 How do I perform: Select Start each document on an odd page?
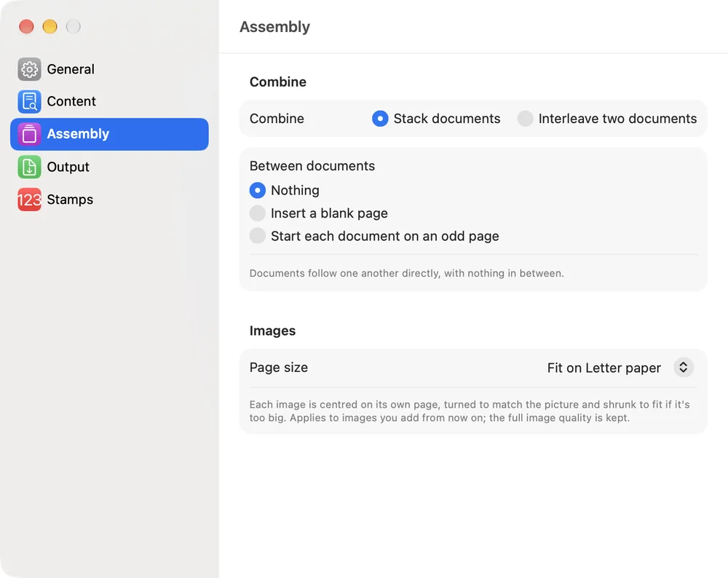click(257, 236)
